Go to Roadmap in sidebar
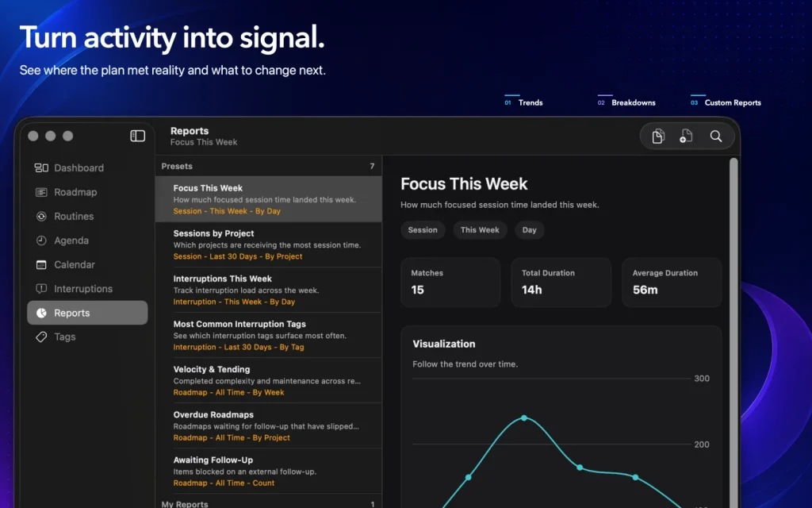 pyautogui.click(x=87, y=192)
